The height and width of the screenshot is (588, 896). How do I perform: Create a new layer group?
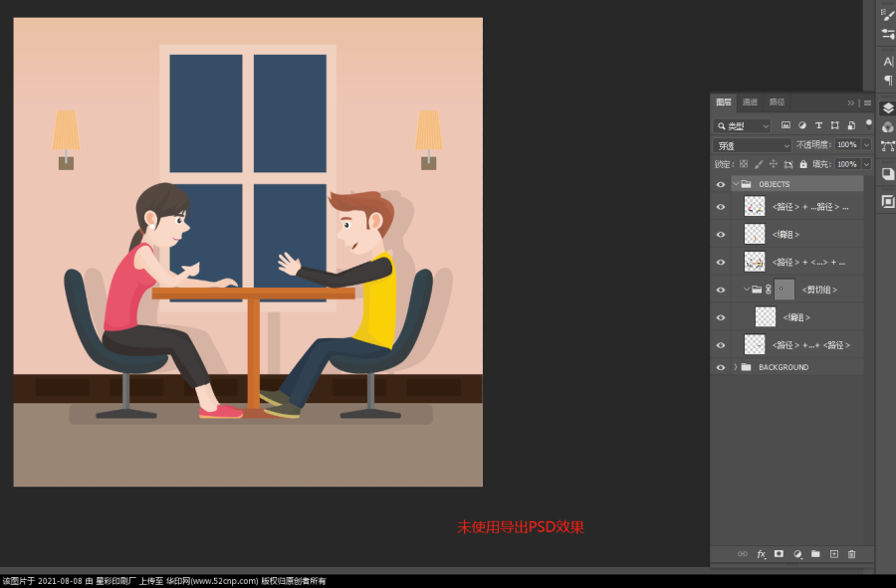click(815, 554)
